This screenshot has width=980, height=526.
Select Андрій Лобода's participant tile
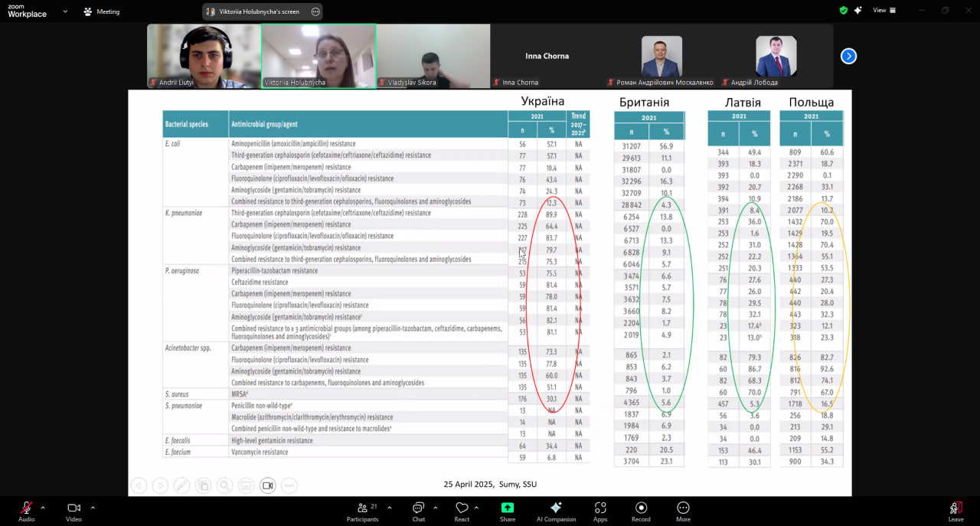pyautogui.click(x=776, y=56)
